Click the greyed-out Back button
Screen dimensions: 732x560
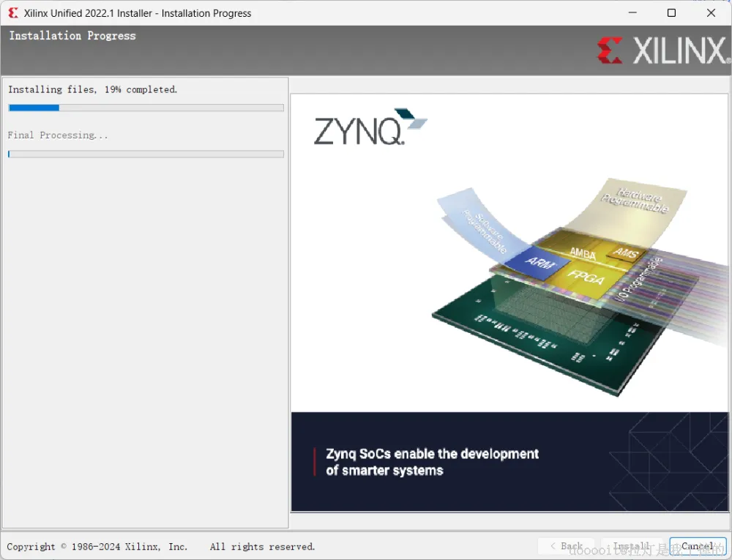coord(567,546)
